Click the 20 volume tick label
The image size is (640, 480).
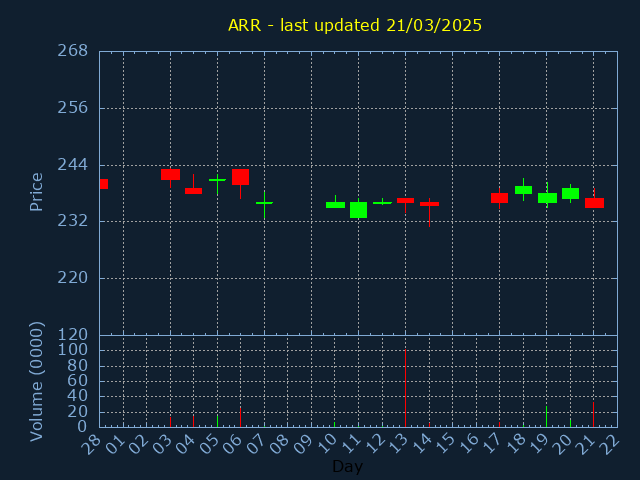[78, 412]
